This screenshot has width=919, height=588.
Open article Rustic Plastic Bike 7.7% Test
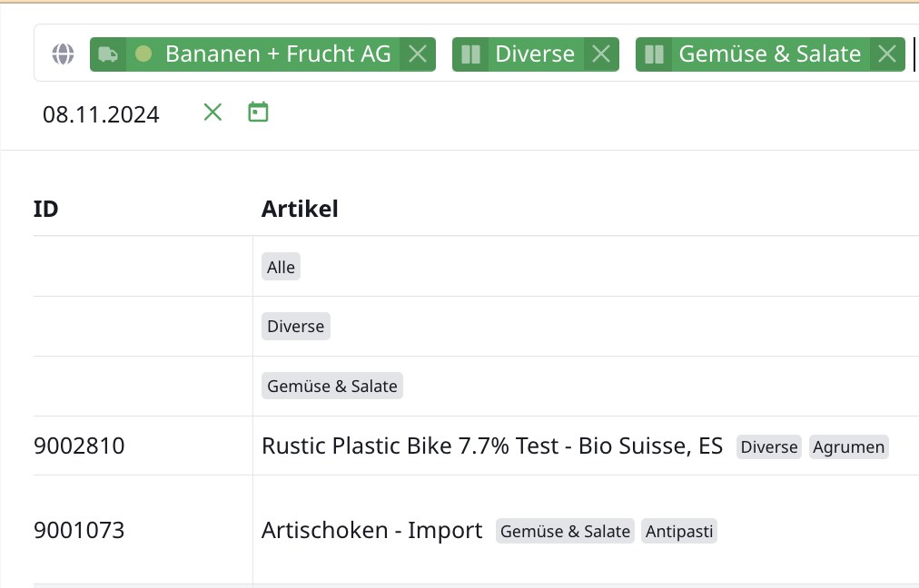491,446
